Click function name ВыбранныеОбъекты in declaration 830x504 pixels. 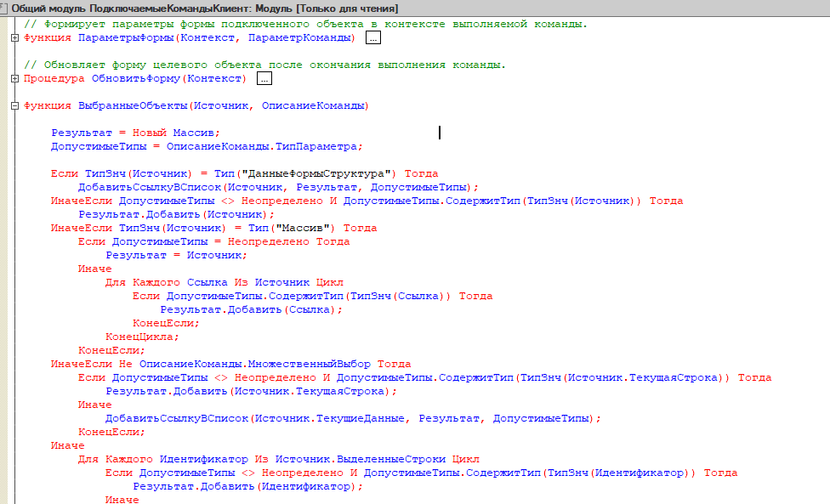click(133, 105)
